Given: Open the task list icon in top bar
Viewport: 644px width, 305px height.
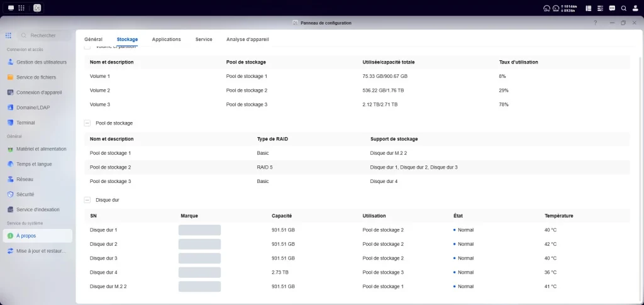Looking at the screenshot, I should click(x=600, y=8).
